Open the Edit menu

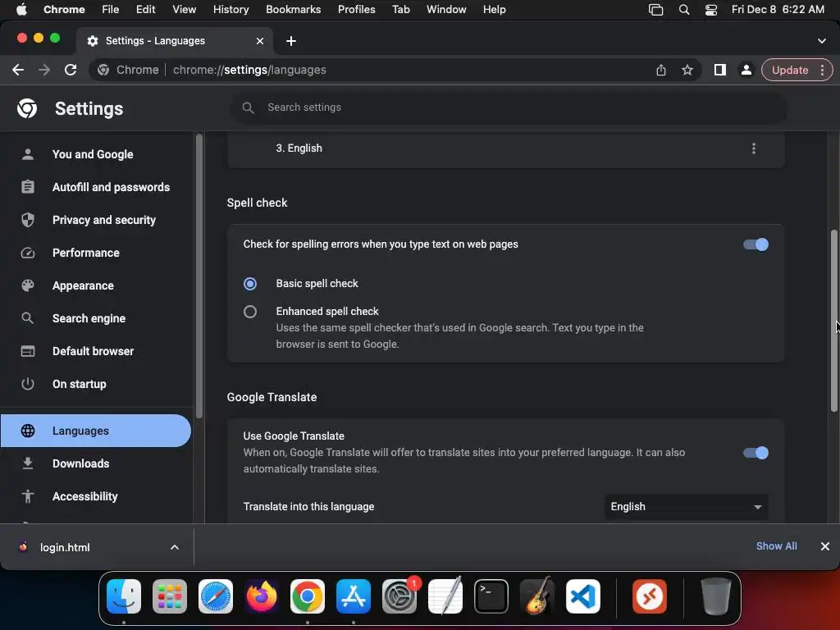(x=145, y=9)
